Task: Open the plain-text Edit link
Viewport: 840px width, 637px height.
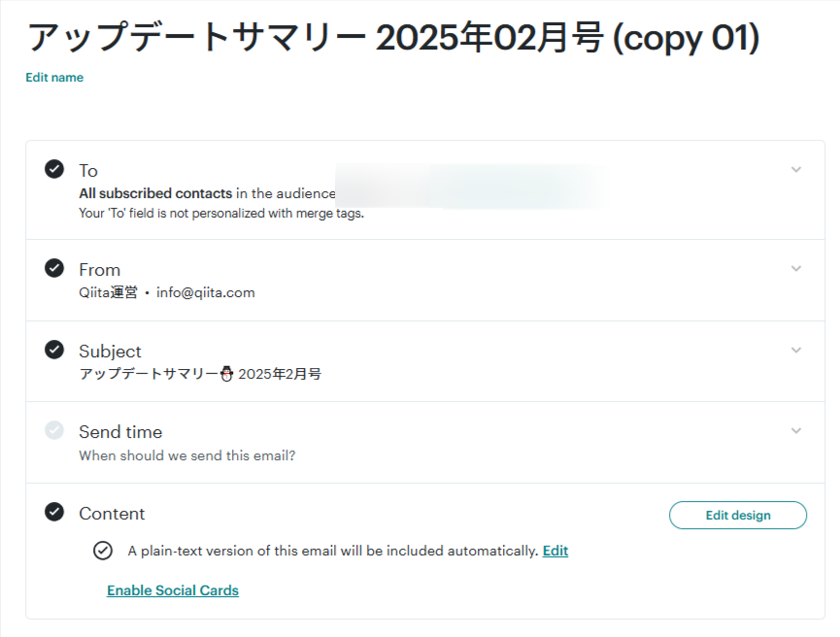Action: [555, 552]
